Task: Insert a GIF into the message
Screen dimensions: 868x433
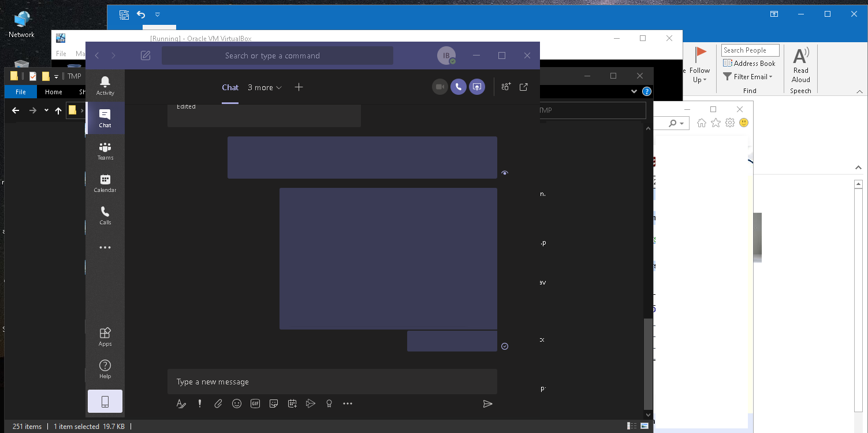Action: [x=255, y=404]
